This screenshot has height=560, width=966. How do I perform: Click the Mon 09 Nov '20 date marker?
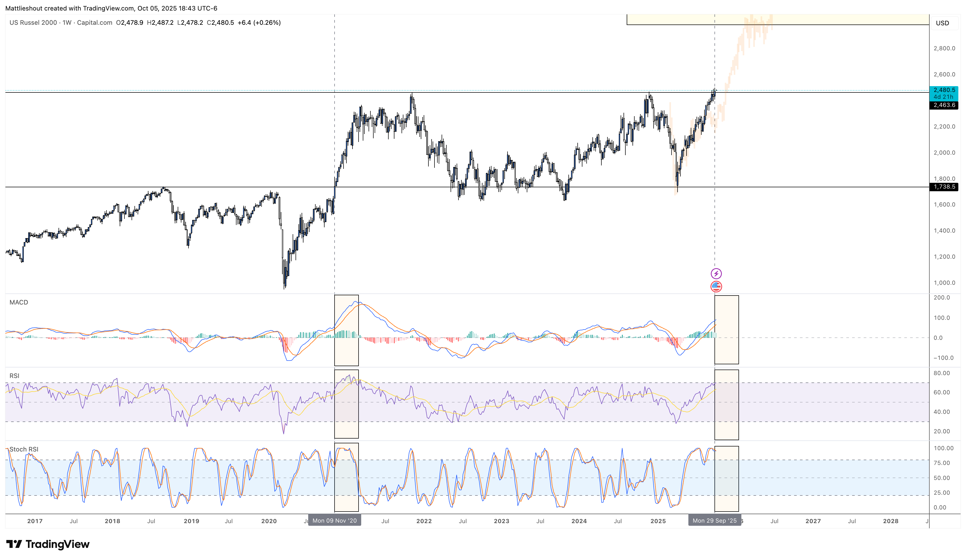tap(334, 520)
